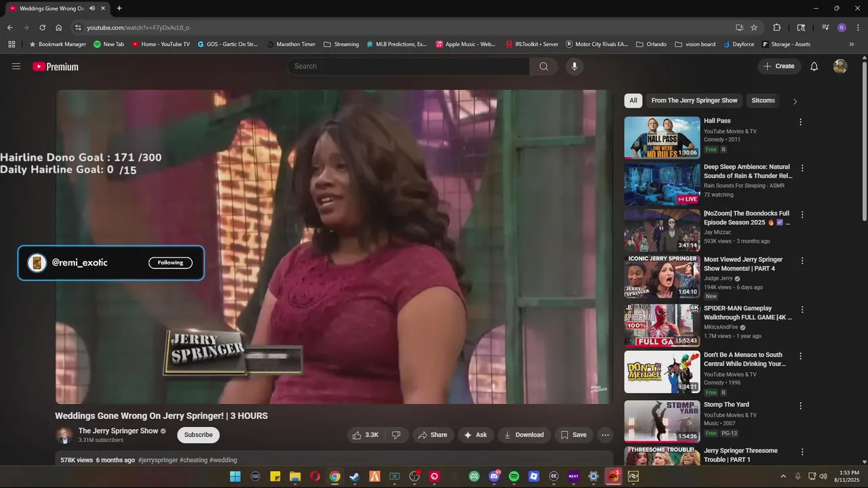Open The Jerry Springer Show channel link
The width and height of the screenshot is (868, 488).
(118, 431)
